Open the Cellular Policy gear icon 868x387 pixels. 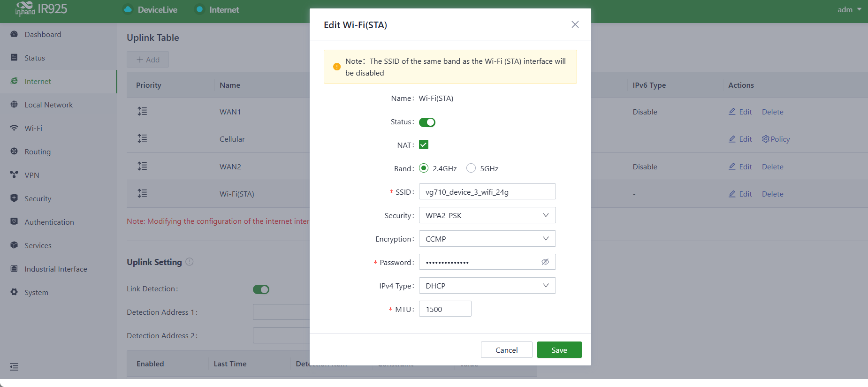coord(765,139)
